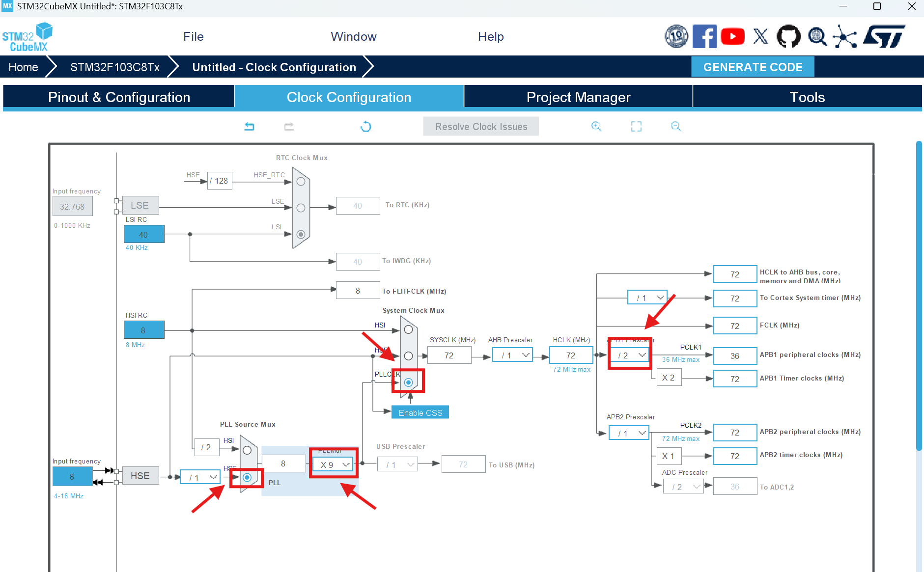This screenshot has width=924, height=572.
Task: Switch to the Tools tab
Action: coord(807,97)
